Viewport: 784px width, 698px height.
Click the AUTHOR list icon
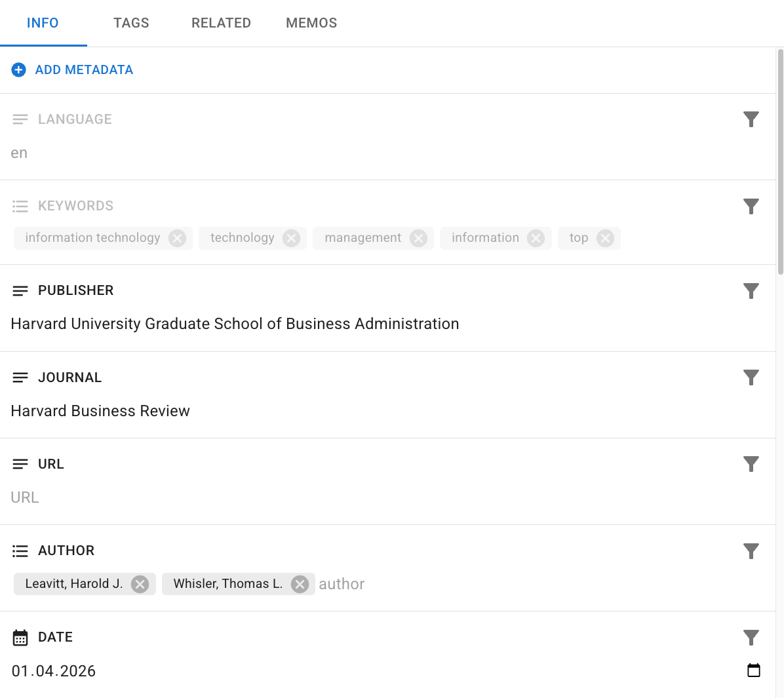pos(20,551)
